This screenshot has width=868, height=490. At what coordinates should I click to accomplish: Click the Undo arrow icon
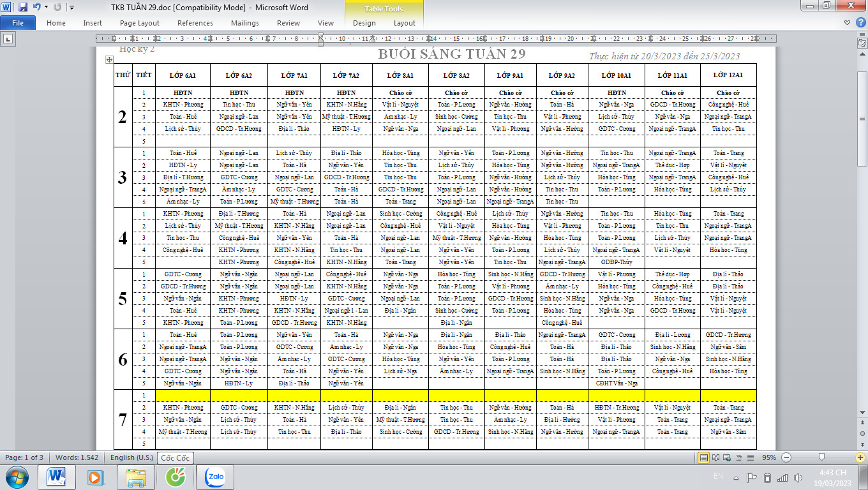pos(36,8)
